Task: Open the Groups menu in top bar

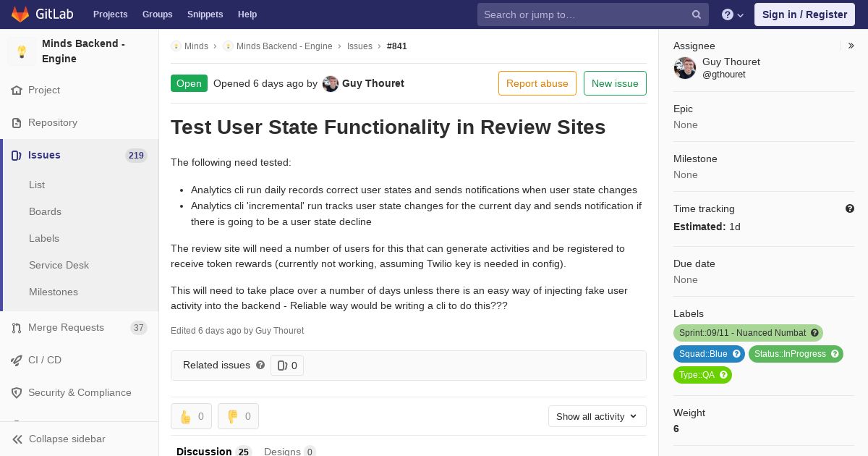Action: coord(158,14)
